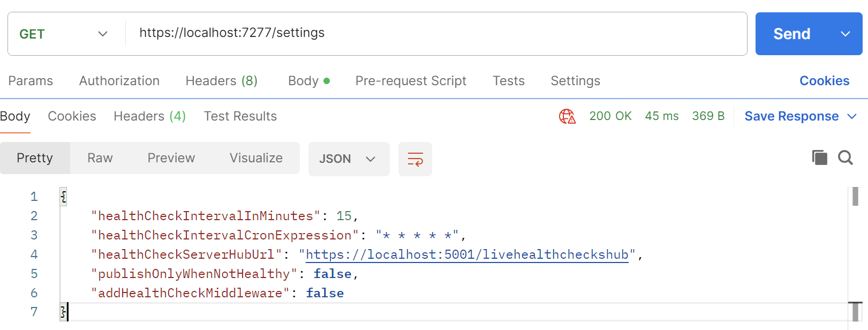Click Save Response
The width and height of the screenshot is (868, 330).
[x=791, y=116]
